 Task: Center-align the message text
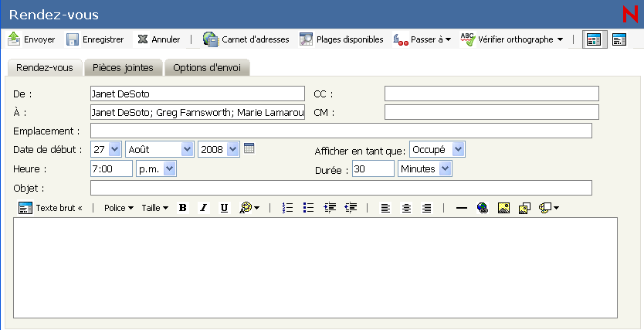point(406,208)
